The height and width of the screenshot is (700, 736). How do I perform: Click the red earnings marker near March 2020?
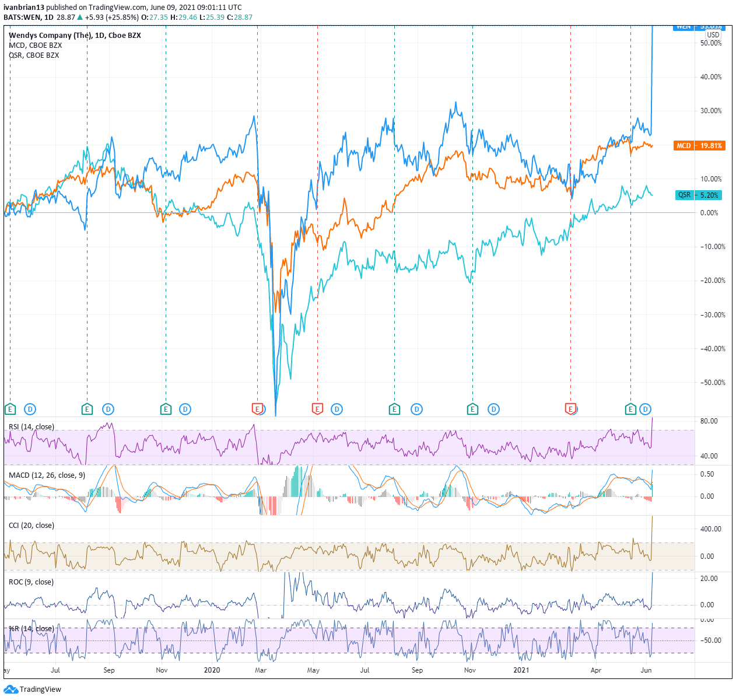click(257, 408)
